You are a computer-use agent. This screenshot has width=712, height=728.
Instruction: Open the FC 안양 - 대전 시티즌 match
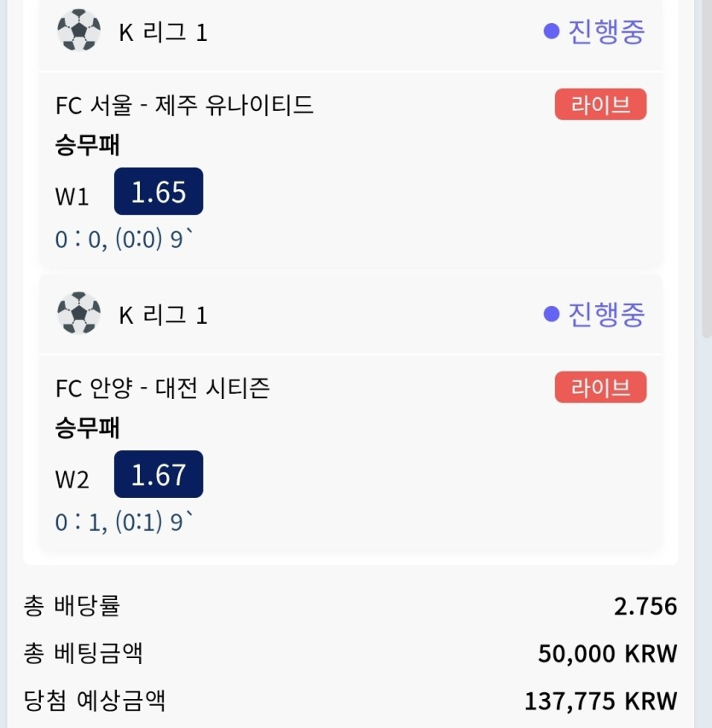pyautogui.click(x=163, y=388)
